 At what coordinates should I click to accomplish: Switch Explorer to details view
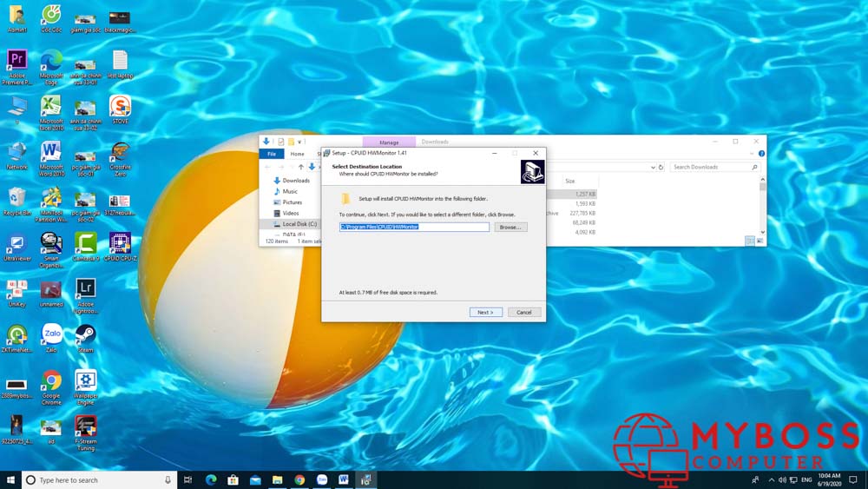coord(750,241)
